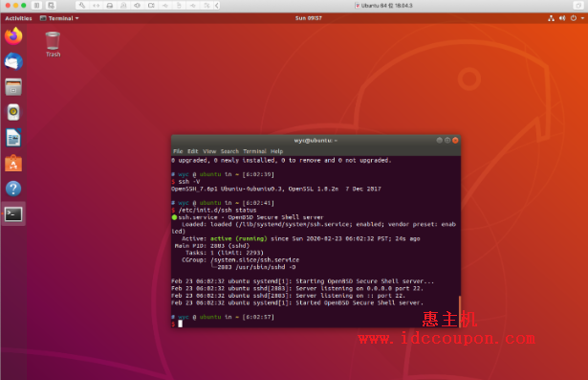Open the Activities overview

point(18,18)
